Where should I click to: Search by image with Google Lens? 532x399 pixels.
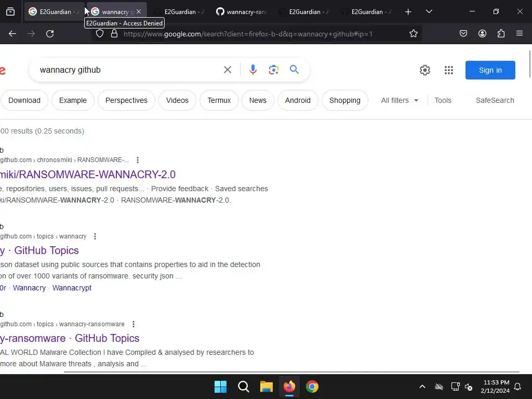(x=273, y=70)
